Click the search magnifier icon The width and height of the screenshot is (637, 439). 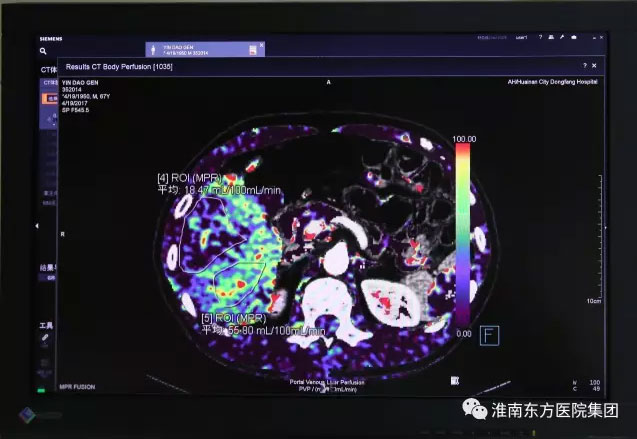point(43,51)
